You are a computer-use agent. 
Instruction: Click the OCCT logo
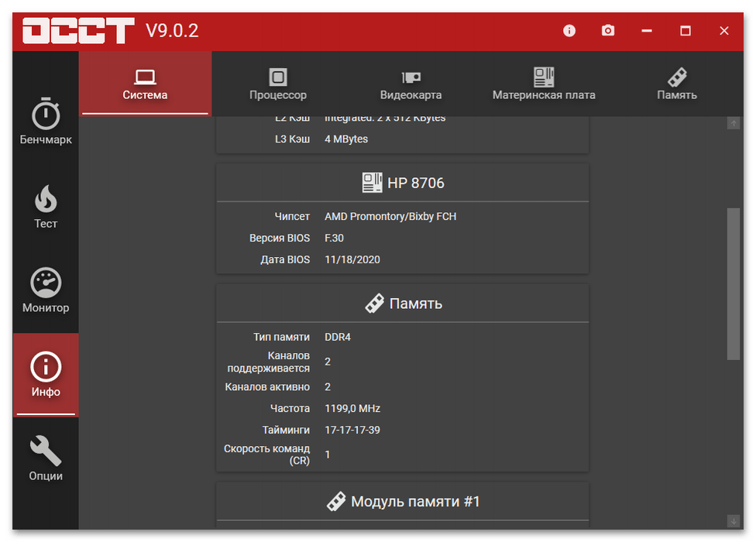77,31
